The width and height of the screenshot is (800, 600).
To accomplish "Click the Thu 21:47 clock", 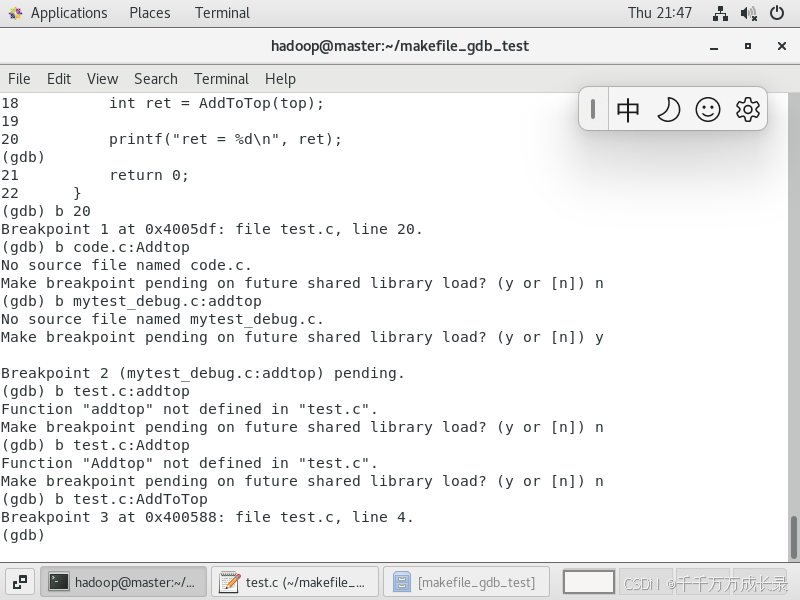I will [x=659, y=13].
